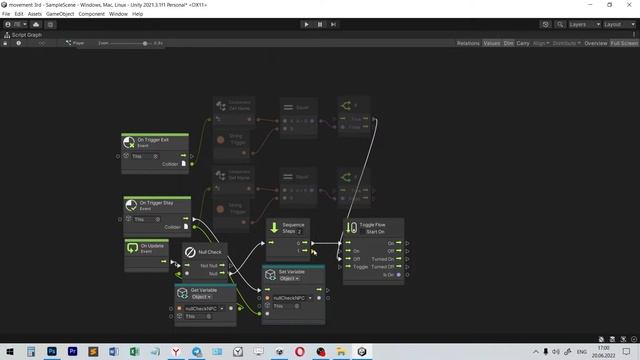
Task: Open Photoshop from the taskbar
Action: [52, 351]
